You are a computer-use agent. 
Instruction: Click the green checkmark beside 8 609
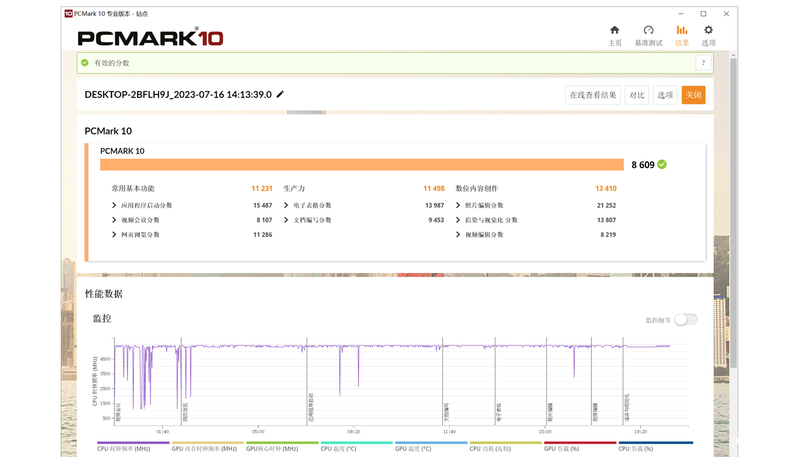coord(662,164)
